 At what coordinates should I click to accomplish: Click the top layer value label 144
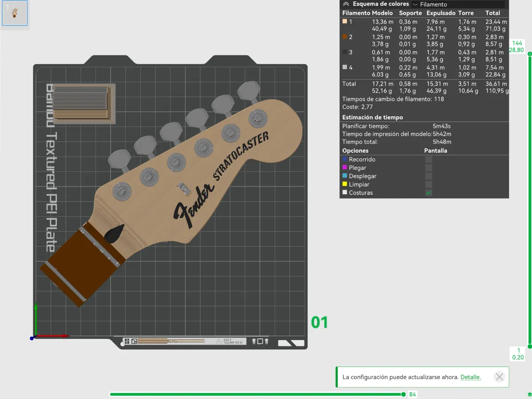pyautogui.click(x=517, y=43)
